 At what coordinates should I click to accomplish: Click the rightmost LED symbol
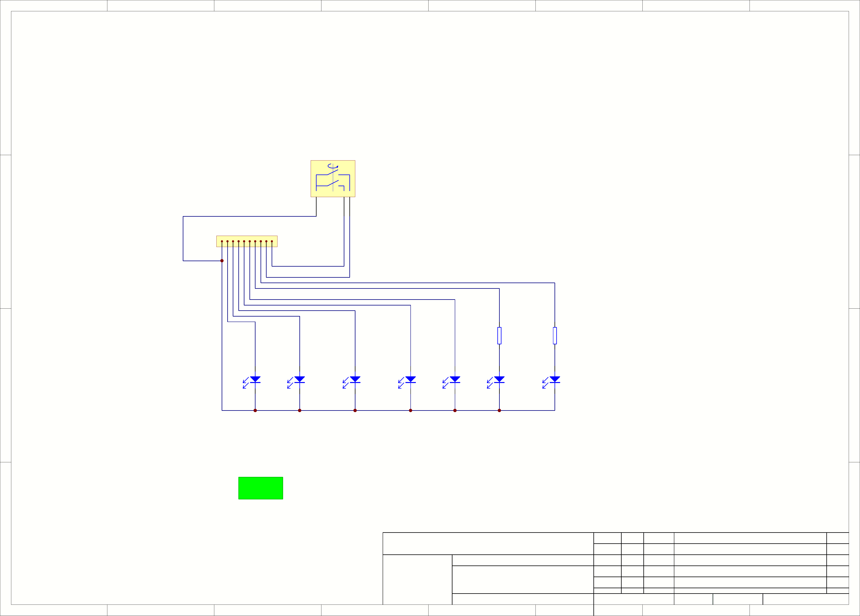pyautogui.click(x=554, y=380)
